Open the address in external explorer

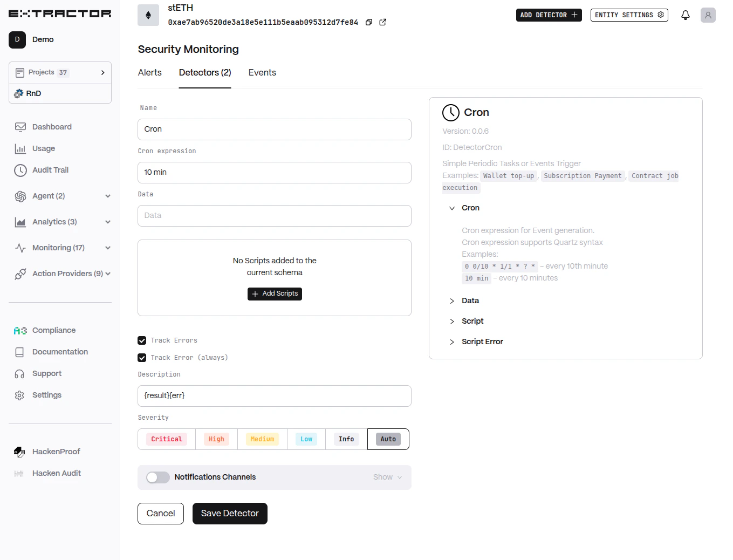point(383,22)
